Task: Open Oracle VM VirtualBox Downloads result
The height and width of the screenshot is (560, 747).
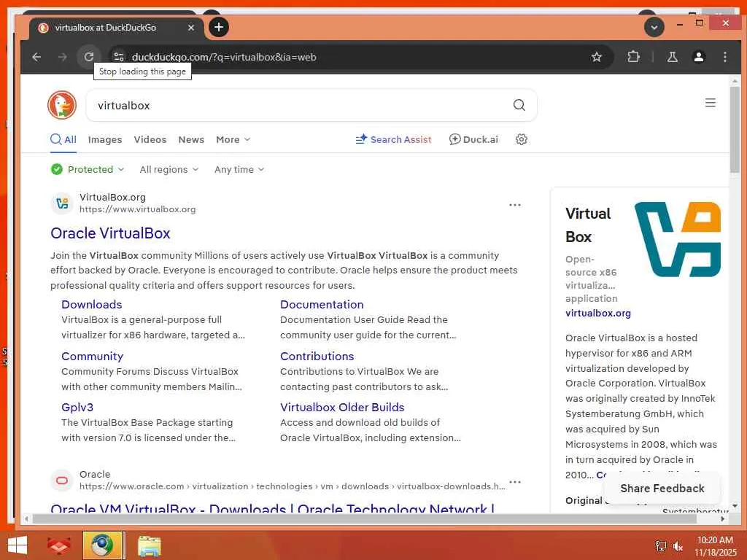Action: (272, 508)
